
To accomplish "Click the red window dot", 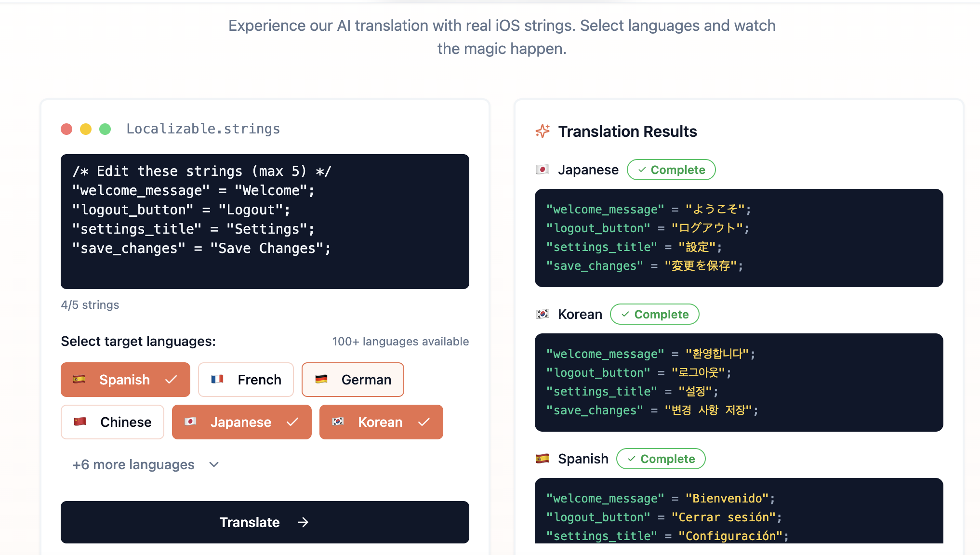I will (x=66, y=129).
